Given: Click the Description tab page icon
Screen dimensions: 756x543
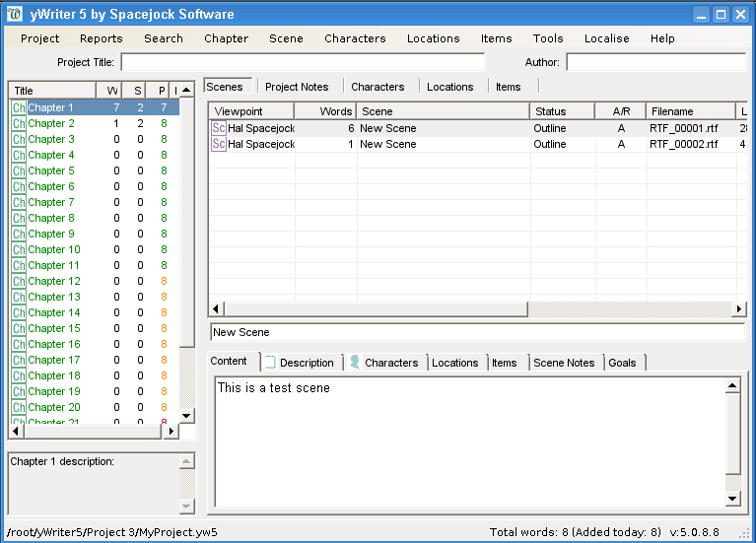Looking at the screenshot, I should tap(270, 362).
